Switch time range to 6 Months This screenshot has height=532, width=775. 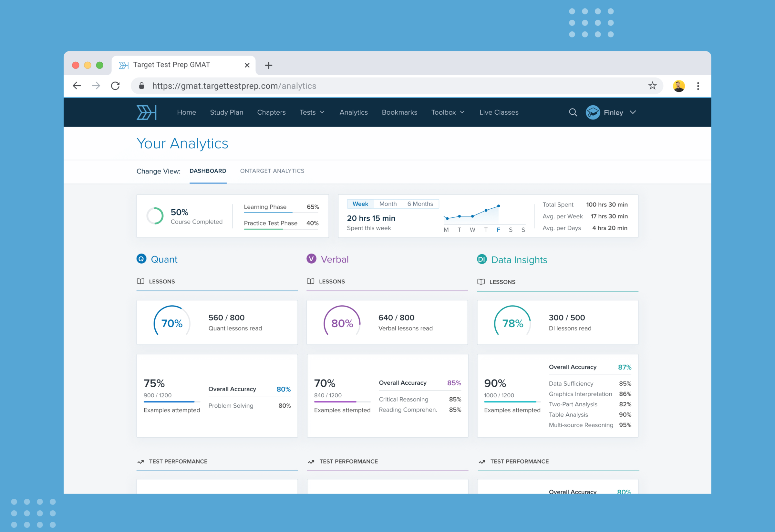point(420,204)
